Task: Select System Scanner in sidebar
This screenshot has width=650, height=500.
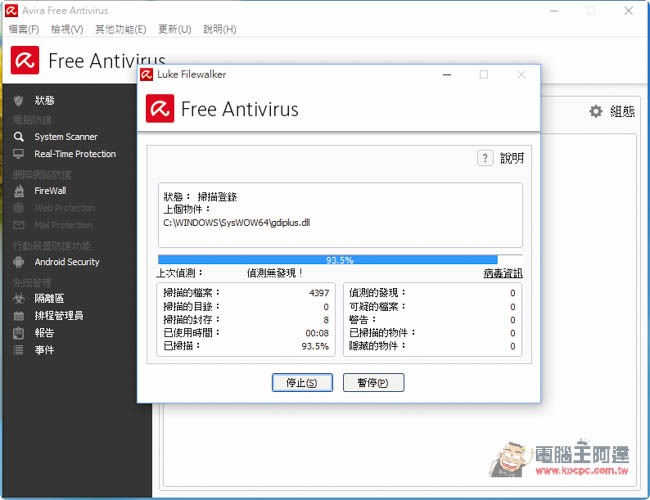Action: 66,137
